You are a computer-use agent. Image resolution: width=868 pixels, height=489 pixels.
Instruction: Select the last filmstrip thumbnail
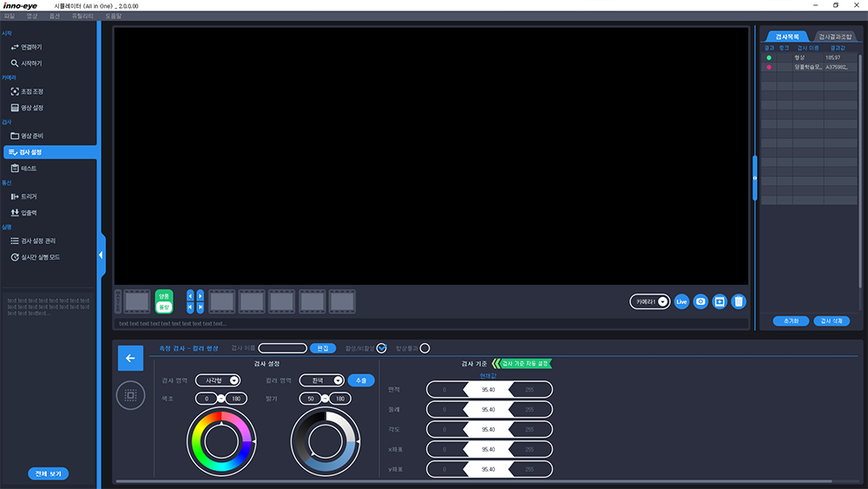click(342, 301)
